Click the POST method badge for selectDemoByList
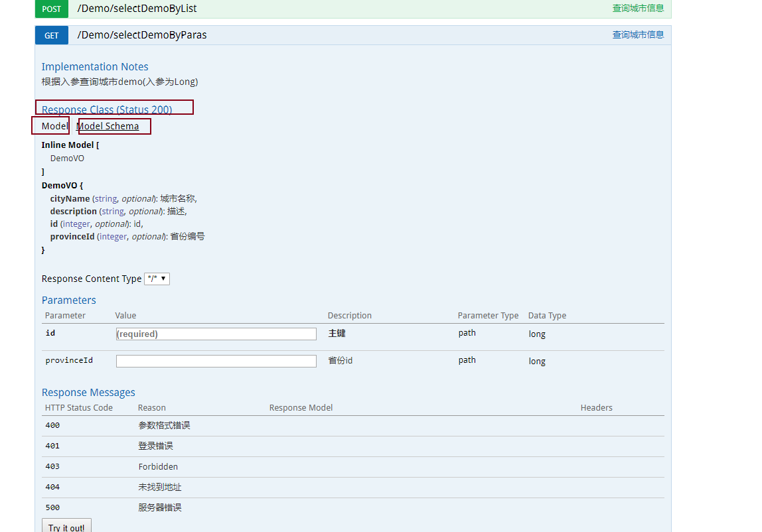Viewport: 762px width, 532px height. (52, 9)
